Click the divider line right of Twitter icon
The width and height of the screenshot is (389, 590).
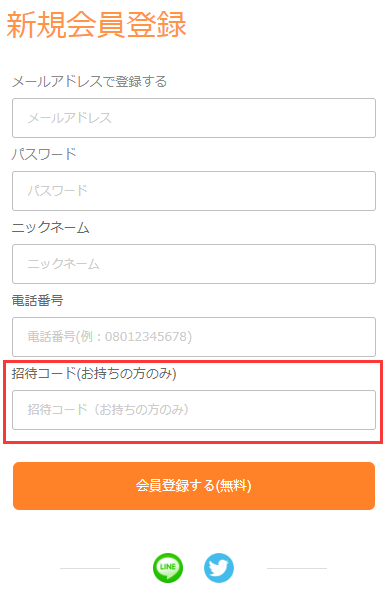[x=297, y=568]
